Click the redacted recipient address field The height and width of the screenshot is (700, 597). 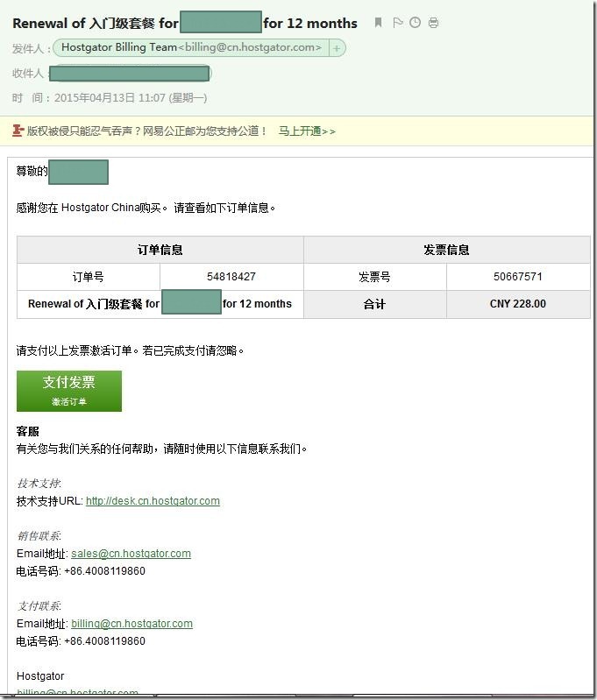pos(129,74)
